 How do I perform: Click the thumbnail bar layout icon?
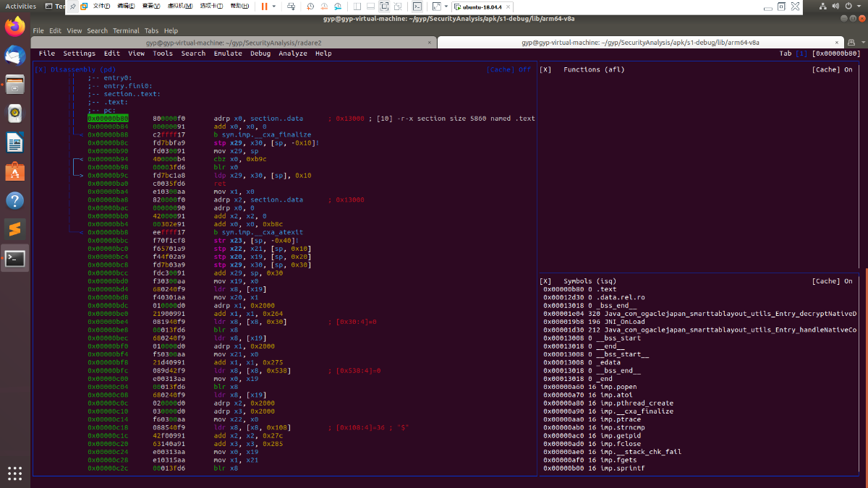tap(371, 6)
